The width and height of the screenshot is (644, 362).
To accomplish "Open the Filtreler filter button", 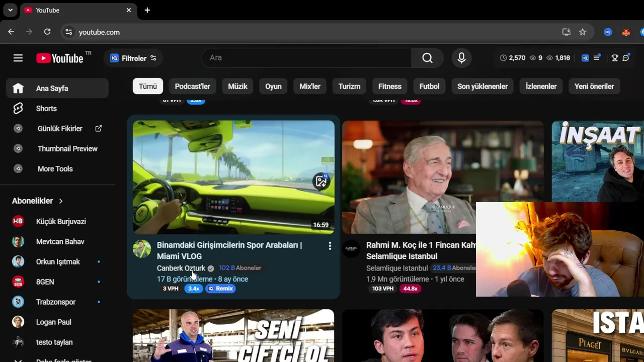I will [x=133, y=58].
